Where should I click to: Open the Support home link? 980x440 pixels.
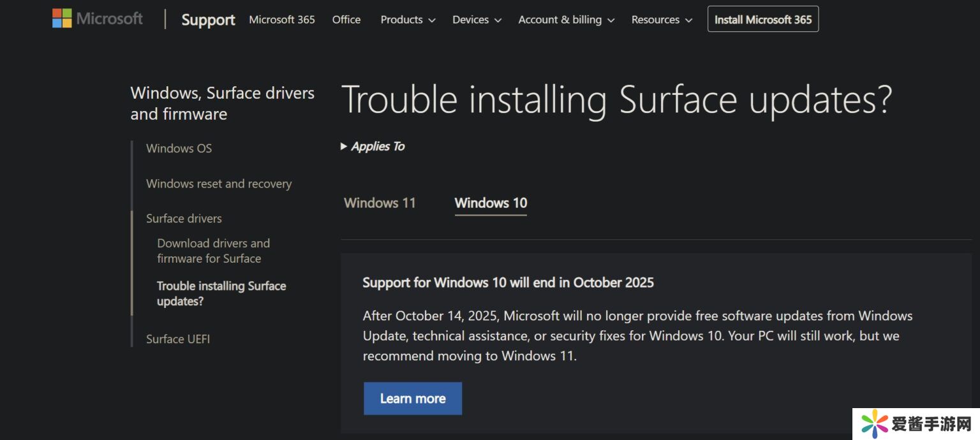[208, 20]
